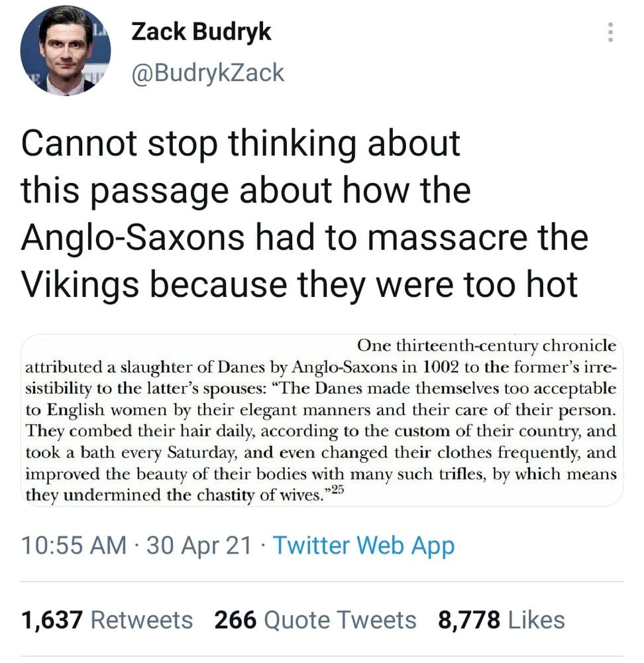Open the embedded chronicle passage image
Viewport: 644px width, 663px height.
[321, 420]
